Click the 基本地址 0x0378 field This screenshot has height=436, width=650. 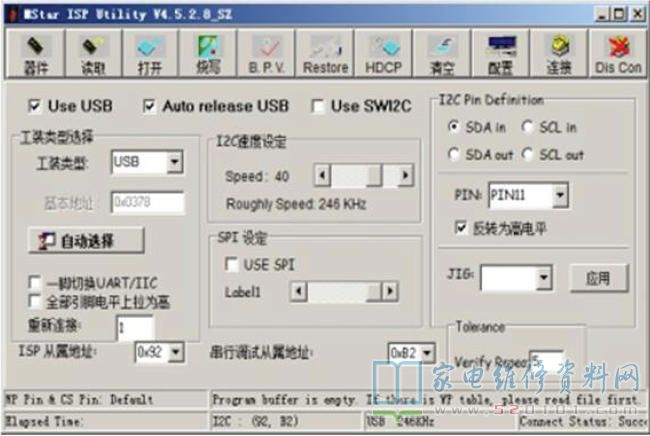[148, 202]
